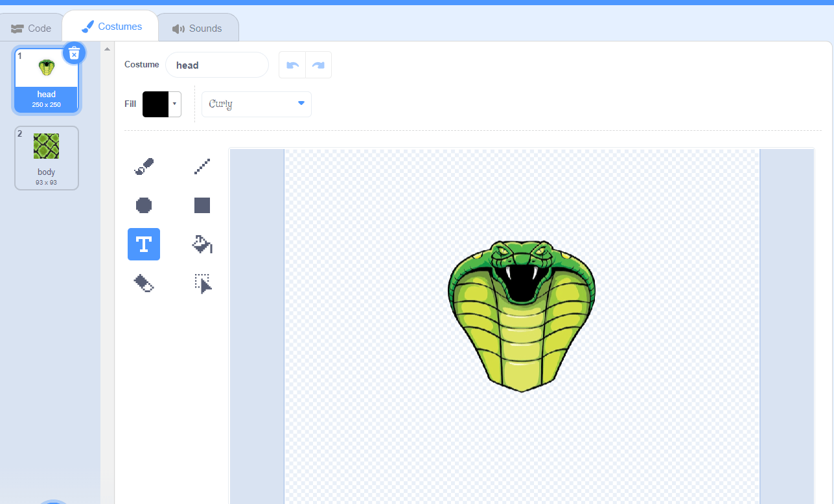Open the Curly font dropdown

(x=257, y=104)
